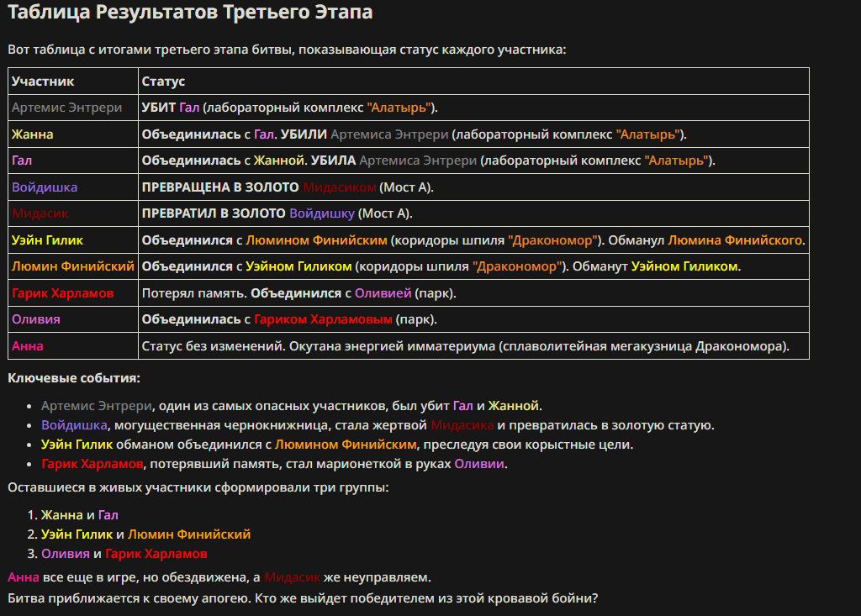Click the subheading 'Ключевые события:'
The width and height of the screenshot is (861, 616).
coord(74,377)
